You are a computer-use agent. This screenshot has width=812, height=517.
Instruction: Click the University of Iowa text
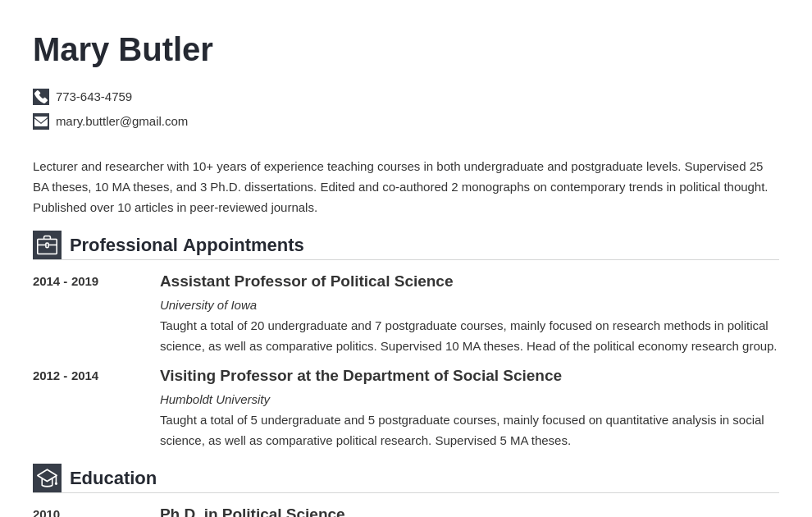tap(208, 305)
